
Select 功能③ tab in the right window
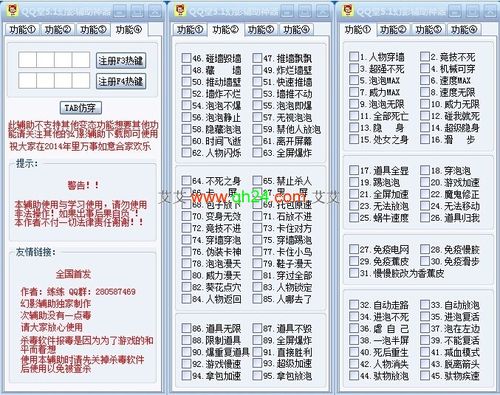tap(429, 30)
